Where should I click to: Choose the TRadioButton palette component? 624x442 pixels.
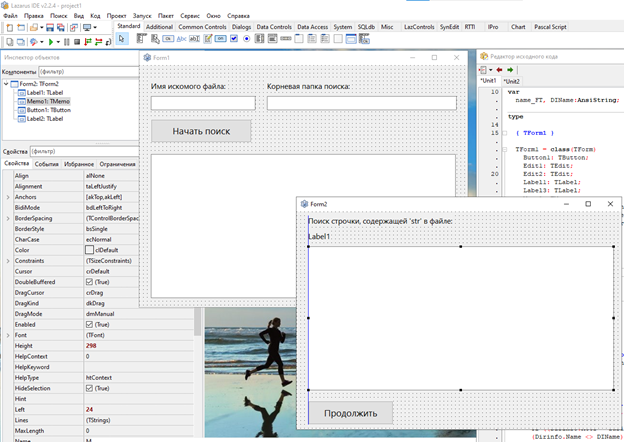(247, 38)
